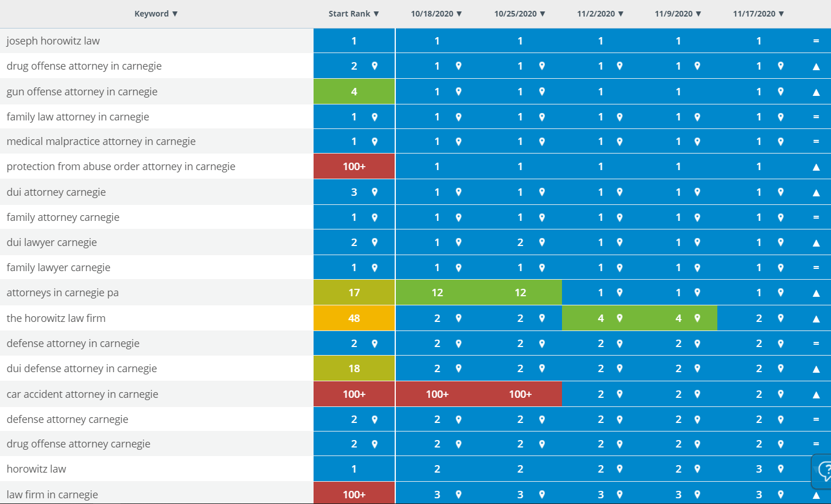831x504 pixels.
Task: Click map pin in family lawyer carnegie 11/17/2020 cell
Action: click(x=781, y=267)
